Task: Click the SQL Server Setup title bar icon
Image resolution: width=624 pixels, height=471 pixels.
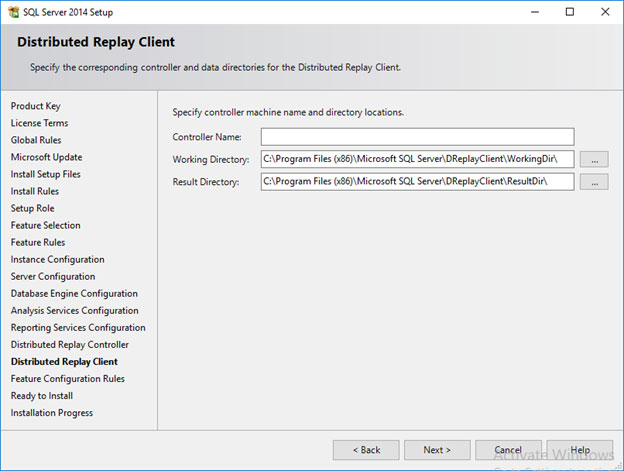Action: [x=13, y=12]
